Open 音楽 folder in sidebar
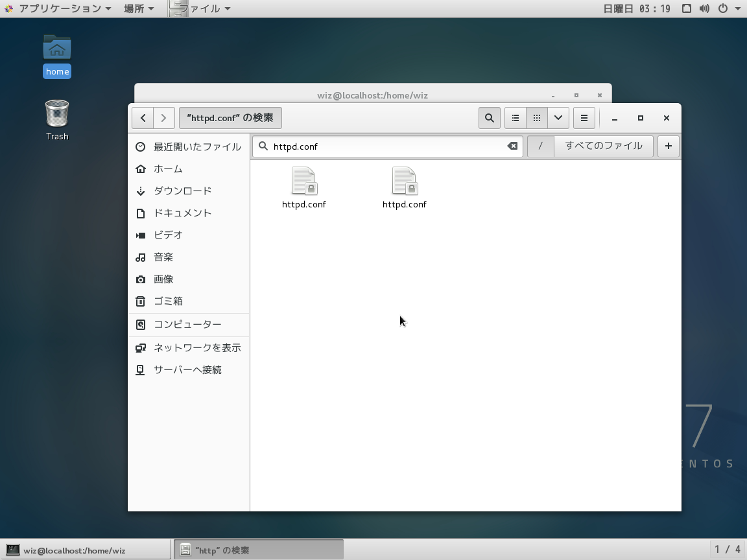Image resolution: width=747 pixels, height=560 pixels. point(189,257)
